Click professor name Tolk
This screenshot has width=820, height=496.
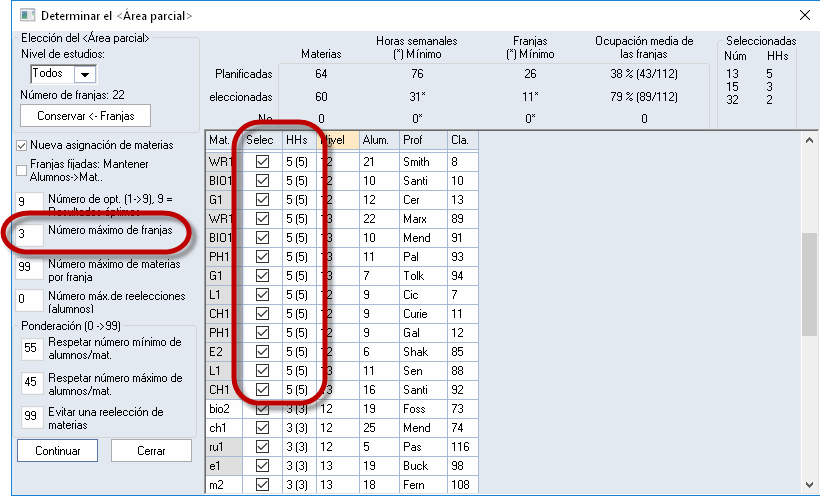pos(413,276)
